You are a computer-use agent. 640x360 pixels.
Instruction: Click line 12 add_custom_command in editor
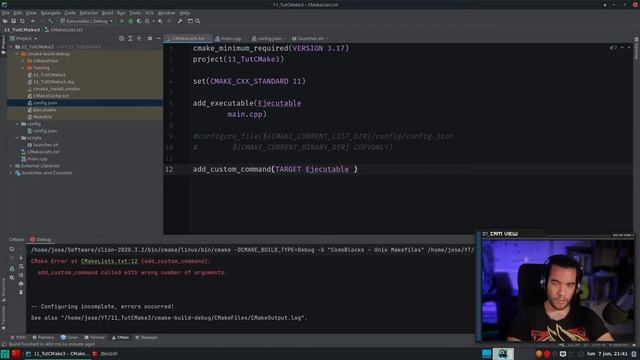coord(231,169)
